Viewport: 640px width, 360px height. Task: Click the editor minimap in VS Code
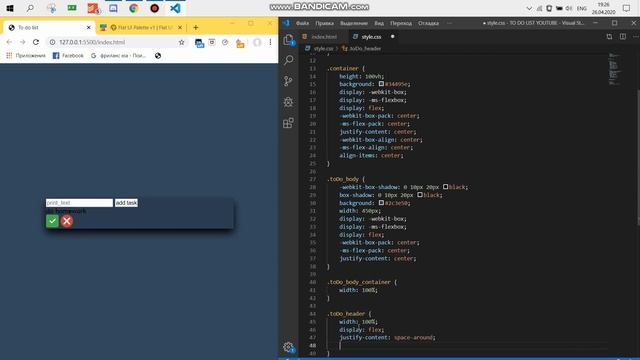(x=615, y=69)
